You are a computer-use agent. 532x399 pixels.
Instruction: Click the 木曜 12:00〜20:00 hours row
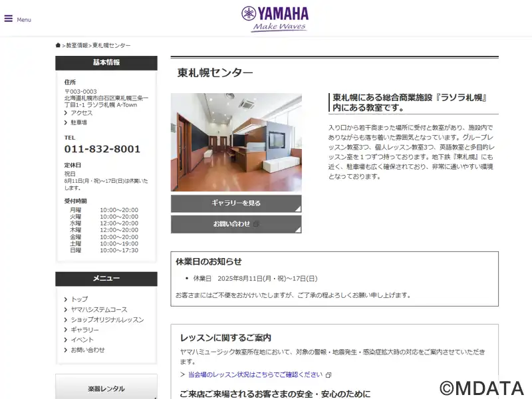click(104, 230)
